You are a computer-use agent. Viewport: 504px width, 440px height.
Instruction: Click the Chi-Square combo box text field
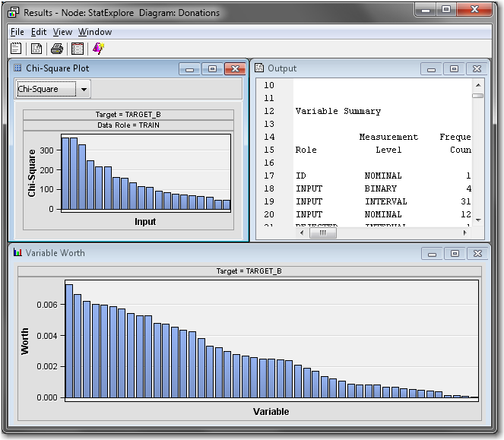point(46,89)
